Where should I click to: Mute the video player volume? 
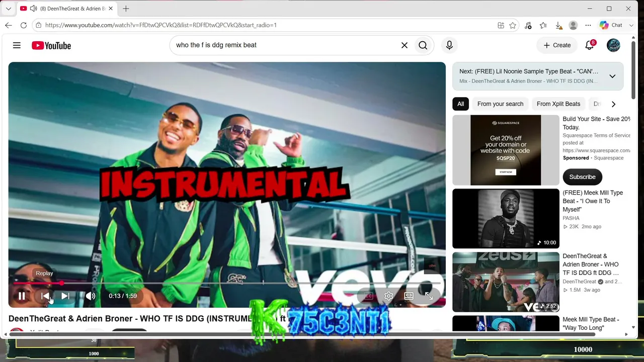[91, 296]
